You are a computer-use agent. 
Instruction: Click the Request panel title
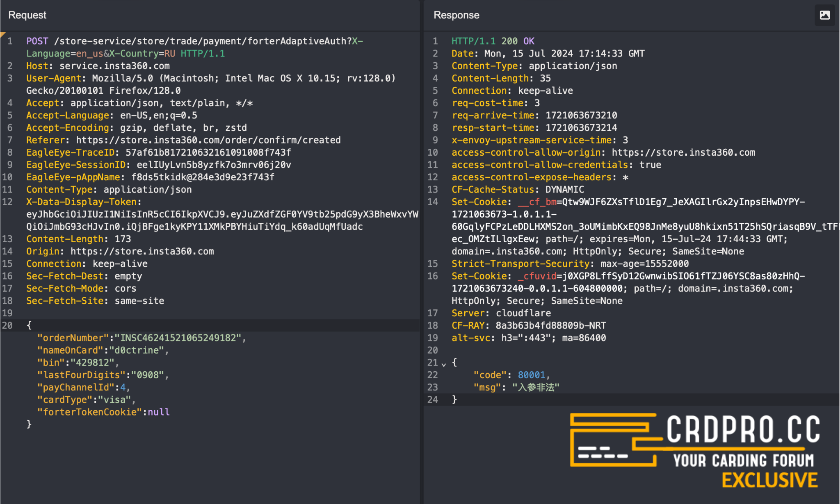coord(27,15)
